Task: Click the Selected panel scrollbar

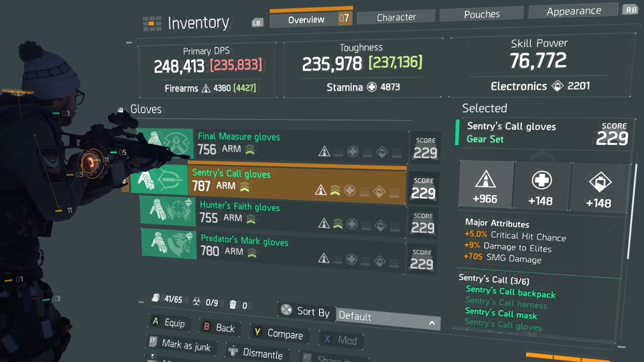Action: (x=633, y=211)
